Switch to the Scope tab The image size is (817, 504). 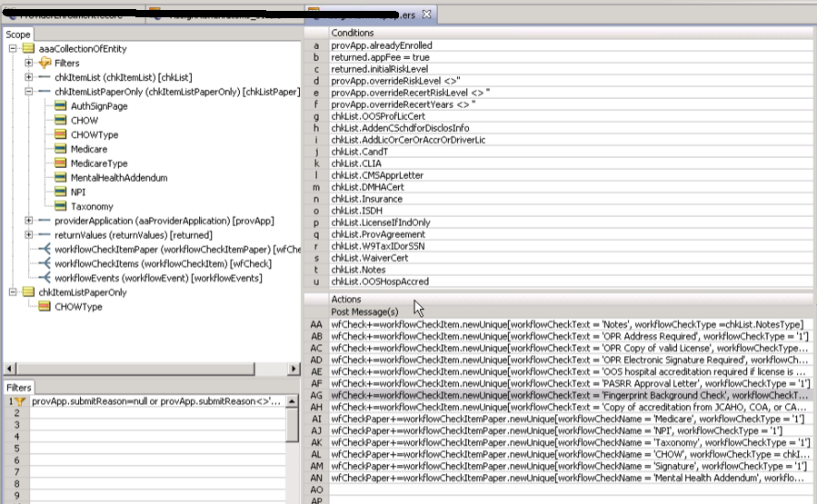(17, 35)
